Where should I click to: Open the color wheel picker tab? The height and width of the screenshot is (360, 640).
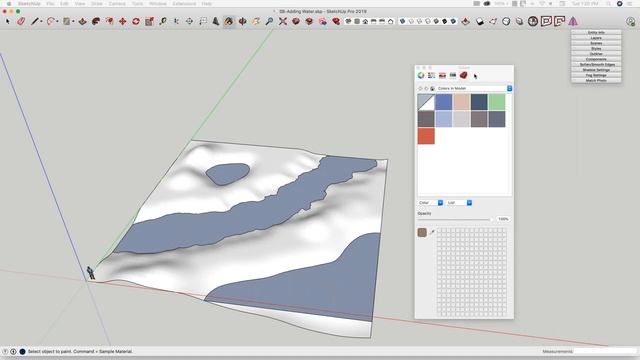tap(421, 76)
